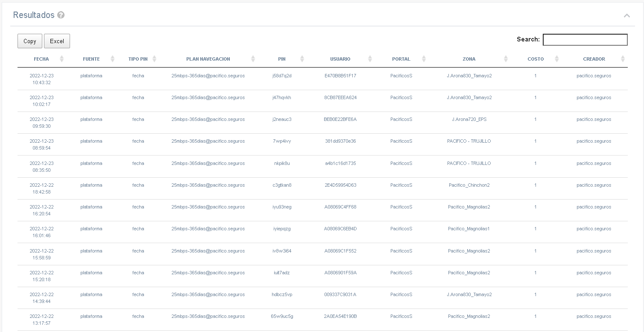Select date cell 2022-12-22 15:58:59
The image size is (644, 332).
point(41,254)
